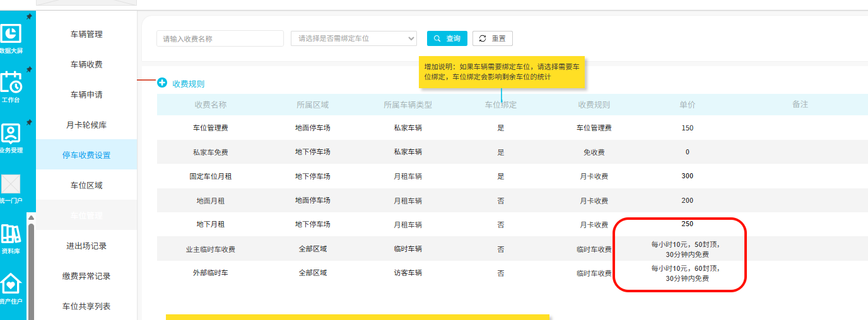
Task: Click the pin beside 工作台
Action: 29,69
